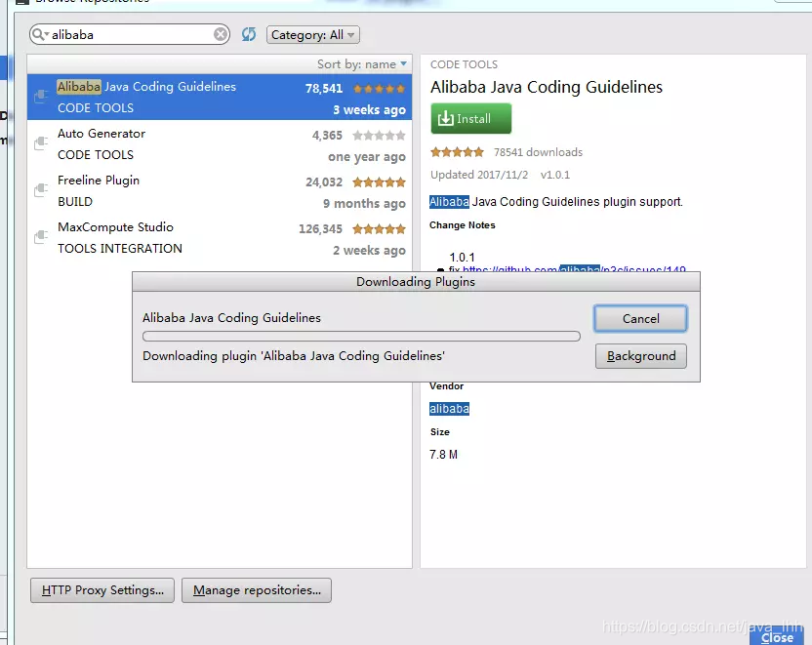Click plugin icon beside Alibaba Java Coding Guidelines
812x645 pixels.
point(41,97)
